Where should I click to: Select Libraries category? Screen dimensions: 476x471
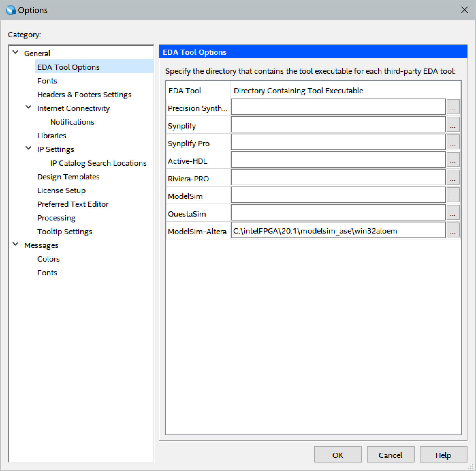pos(52,135)
